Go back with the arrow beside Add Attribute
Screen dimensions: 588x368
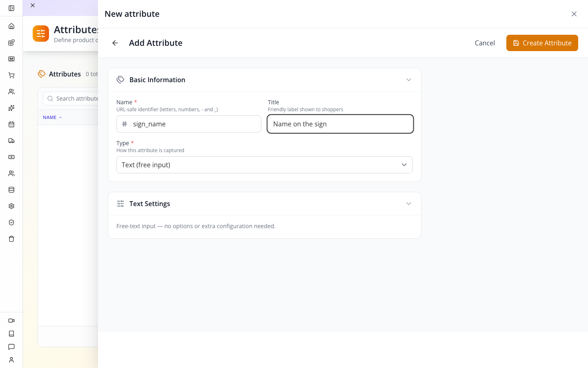pos(115,43)
